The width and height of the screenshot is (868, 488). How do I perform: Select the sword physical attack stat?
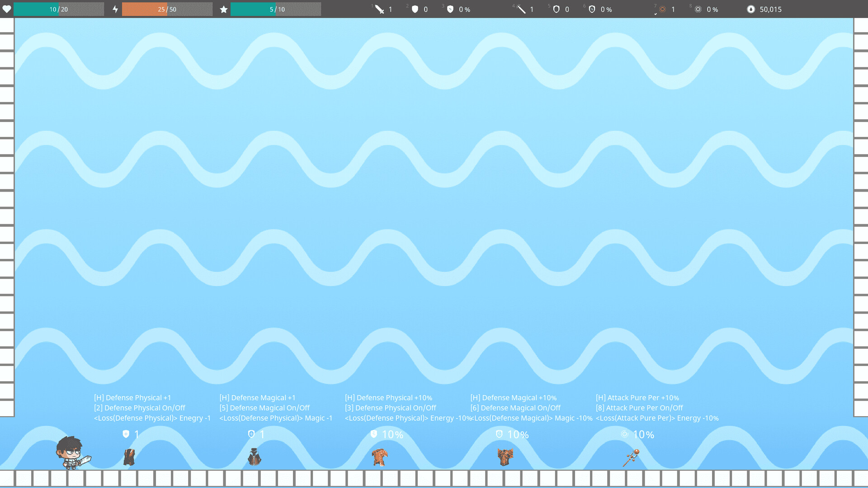coord(380,9)
